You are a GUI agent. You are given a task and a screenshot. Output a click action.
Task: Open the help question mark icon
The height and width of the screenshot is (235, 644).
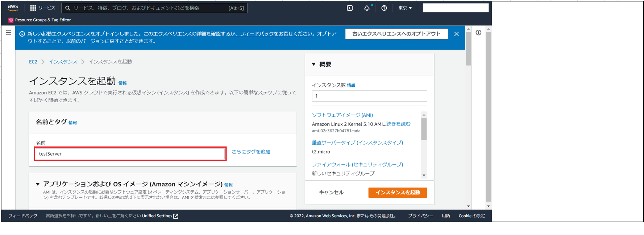tap(384, 8)
